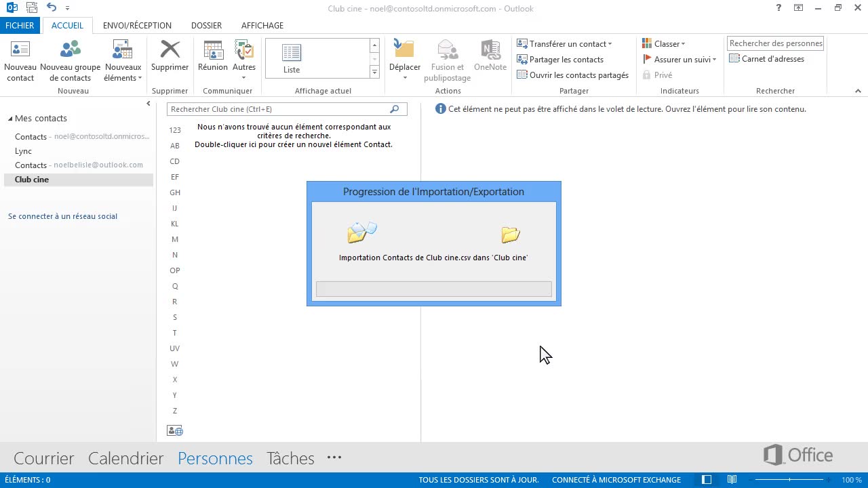Viewport: 868px width, 488px height.
Task: Open navigation more options ellipsis
Action: pyautogui.click(x=334, y=457)
